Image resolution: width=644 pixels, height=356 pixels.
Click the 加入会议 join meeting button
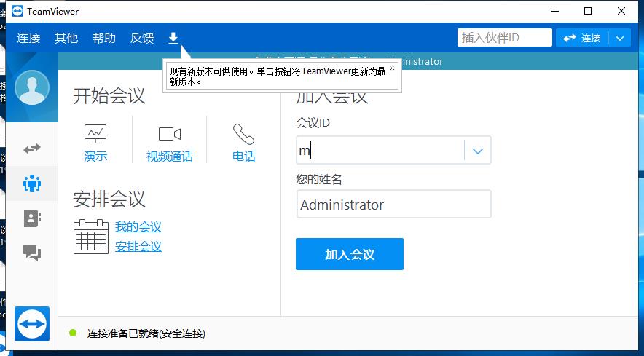(350, 254)
